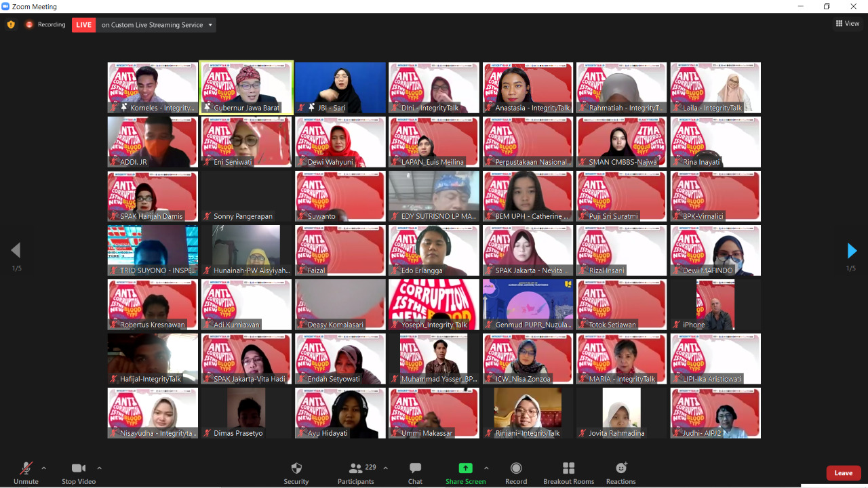Start recording with the Record icon
The width and height of the screenshot is (868, 488).
[x=516, y=469]
